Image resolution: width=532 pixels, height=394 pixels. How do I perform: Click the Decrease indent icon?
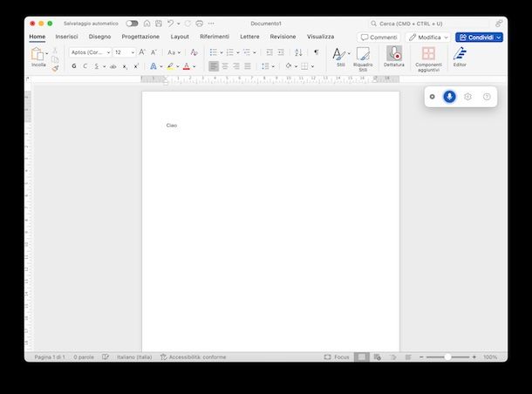click(269, 52)
